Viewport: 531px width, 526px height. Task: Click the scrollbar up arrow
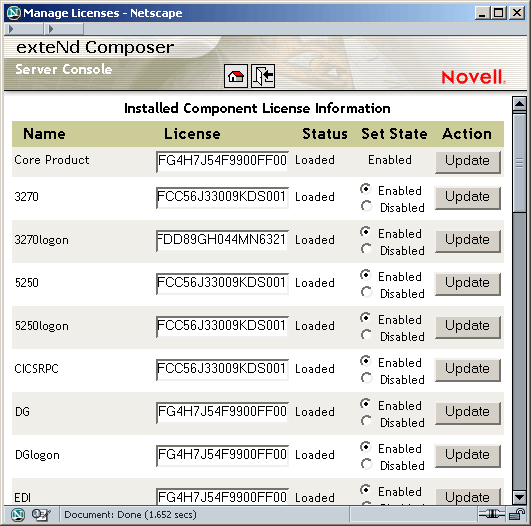tap(519, 103)
